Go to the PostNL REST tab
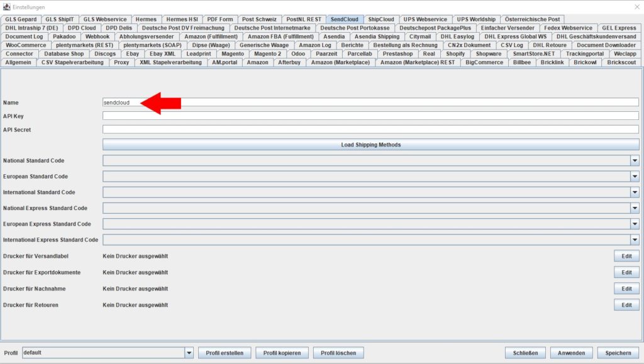 tap(304, 19)
